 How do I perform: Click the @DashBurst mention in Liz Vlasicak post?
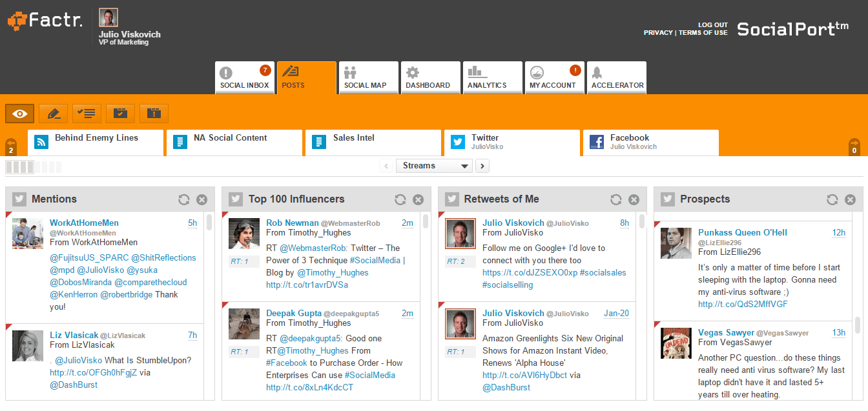(74, 385)
